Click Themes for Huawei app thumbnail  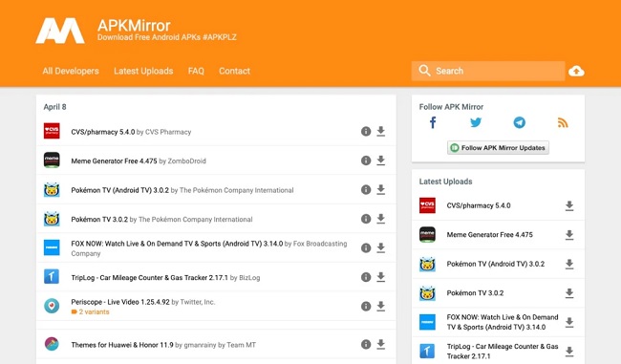point(52,344)
